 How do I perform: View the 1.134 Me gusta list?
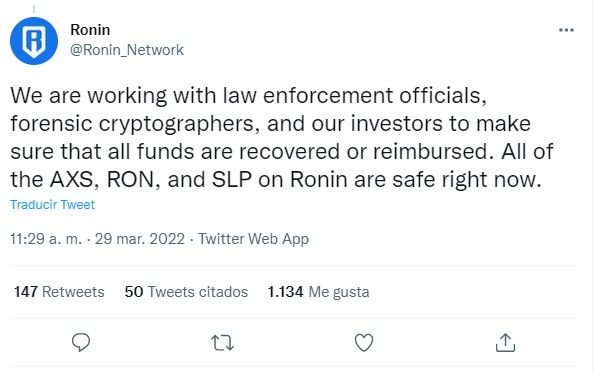click(318, 292)
